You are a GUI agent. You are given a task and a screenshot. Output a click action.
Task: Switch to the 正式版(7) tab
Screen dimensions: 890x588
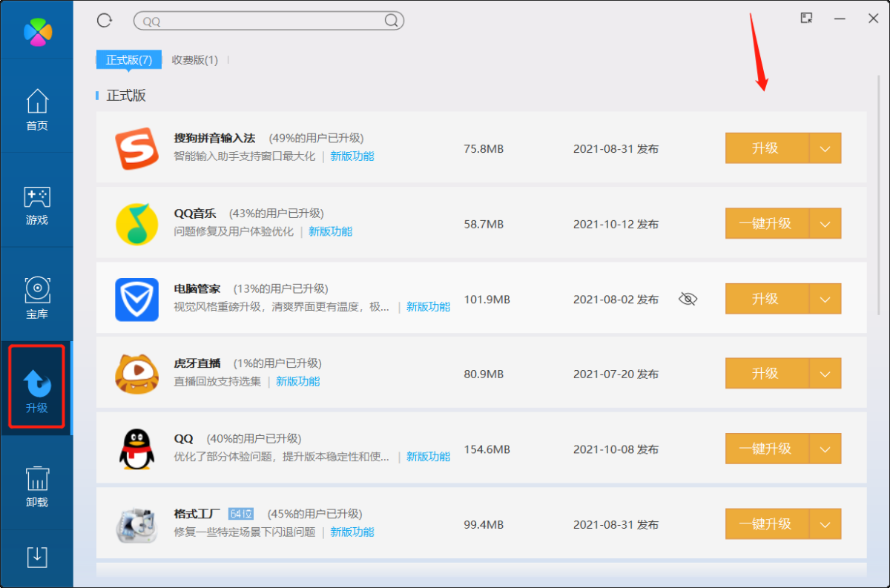(129, 59)
